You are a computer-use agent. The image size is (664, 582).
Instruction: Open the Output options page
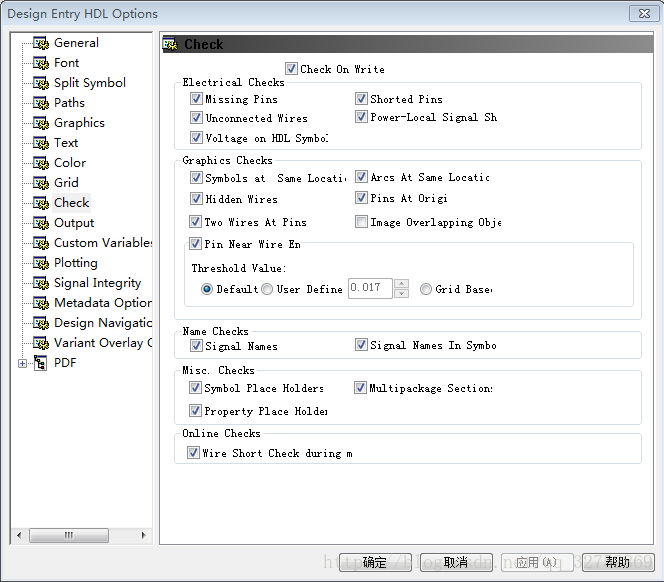click(x=74, y=223)
